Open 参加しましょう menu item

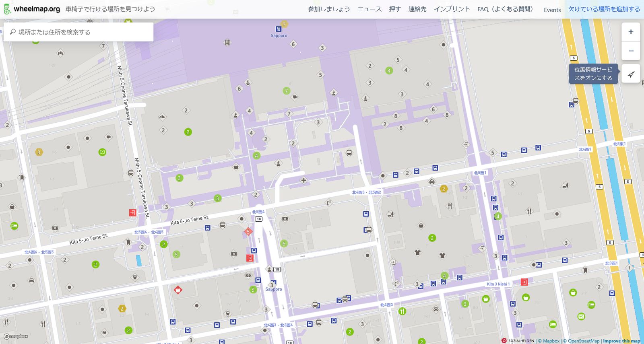pos(329,9)
